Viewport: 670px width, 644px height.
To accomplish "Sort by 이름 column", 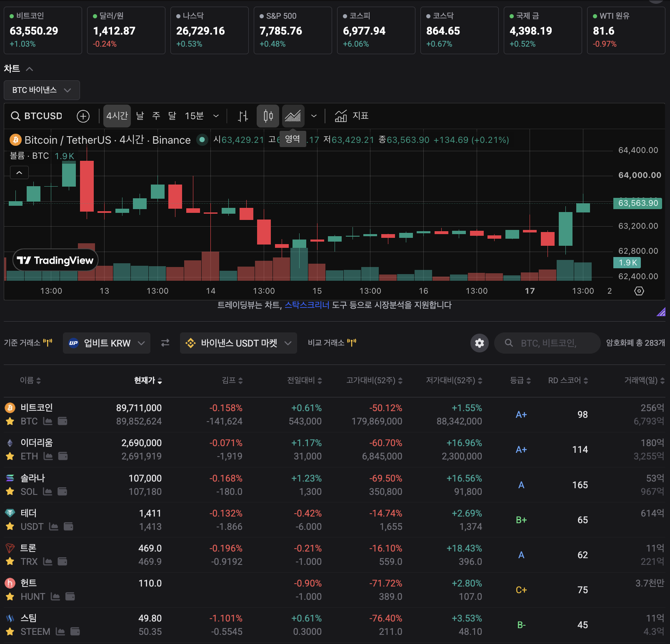I will pos(30,380).
